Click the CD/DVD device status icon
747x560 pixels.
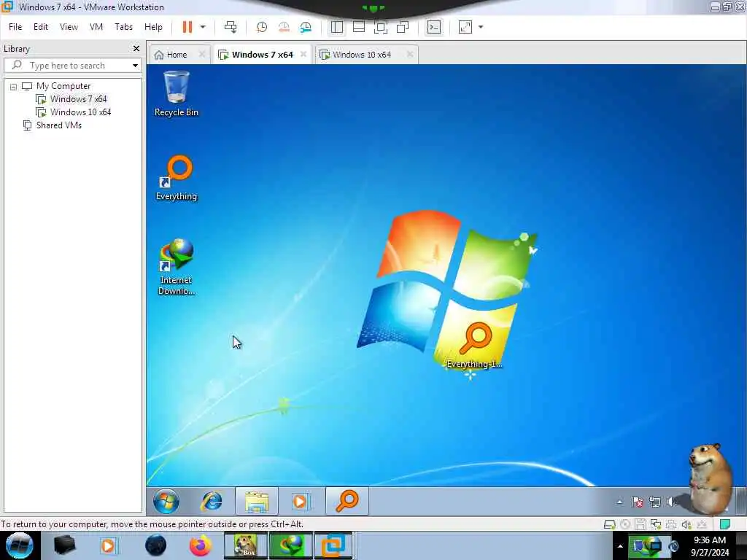[625, 525]
